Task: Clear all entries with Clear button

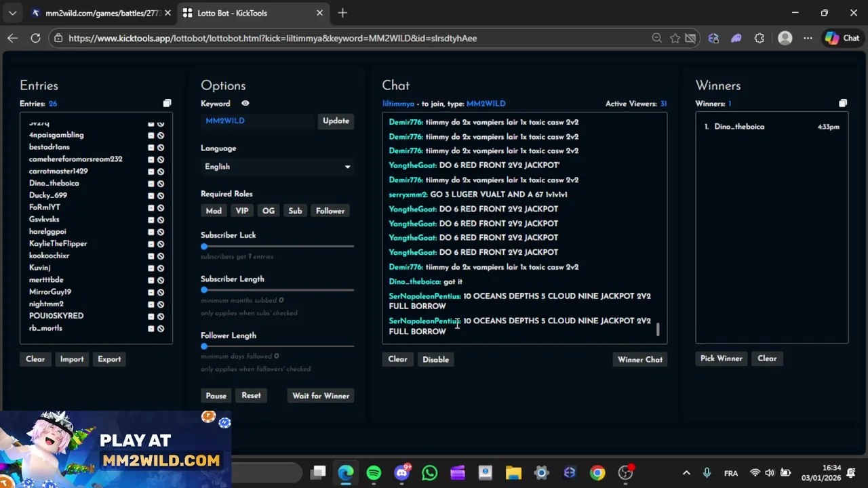Action: click(35, 359)
